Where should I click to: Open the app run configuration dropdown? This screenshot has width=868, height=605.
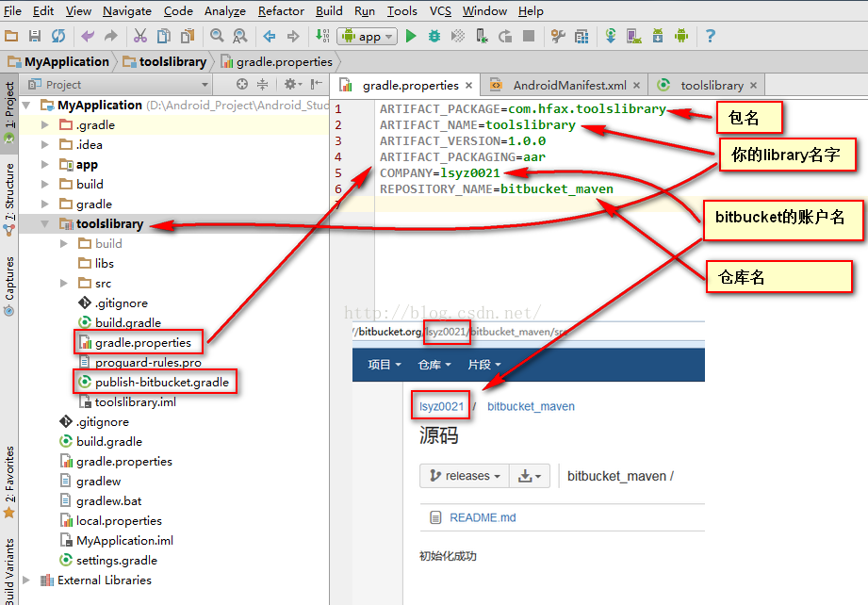click(x=367, y=37)
